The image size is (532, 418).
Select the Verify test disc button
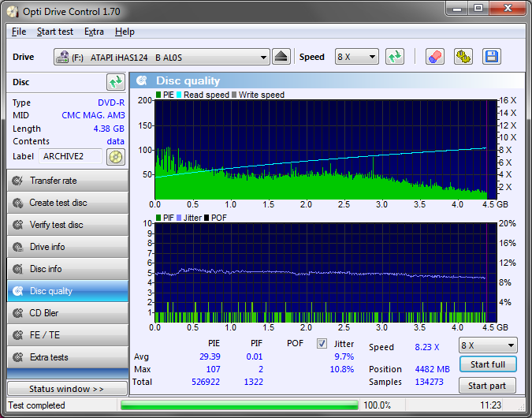pos(68,225)
